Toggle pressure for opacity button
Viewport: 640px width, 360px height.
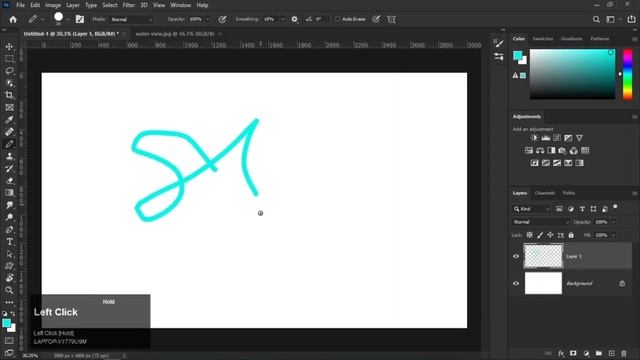[222, 19]
